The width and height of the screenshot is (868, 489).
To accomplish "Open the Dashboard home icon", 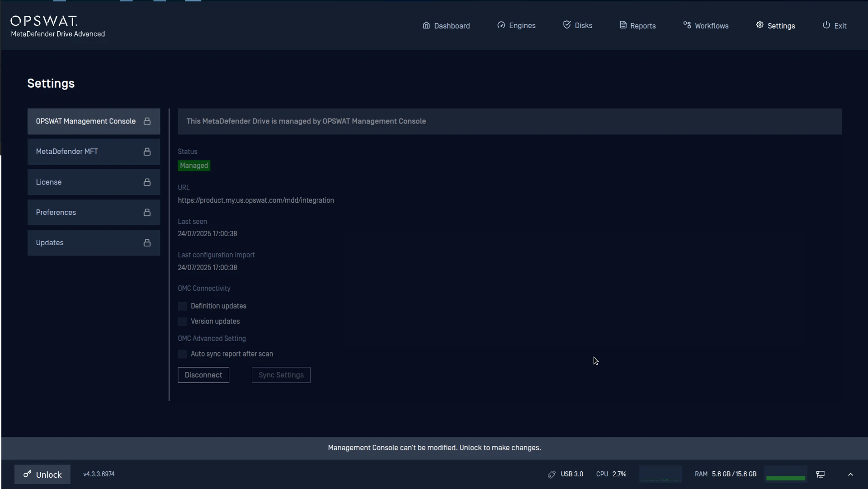I will [x=426, y=25].
